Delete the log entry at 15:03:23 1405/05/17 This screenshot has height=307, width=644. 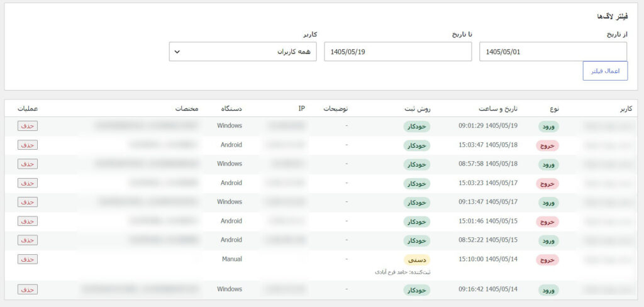[28, 183]
